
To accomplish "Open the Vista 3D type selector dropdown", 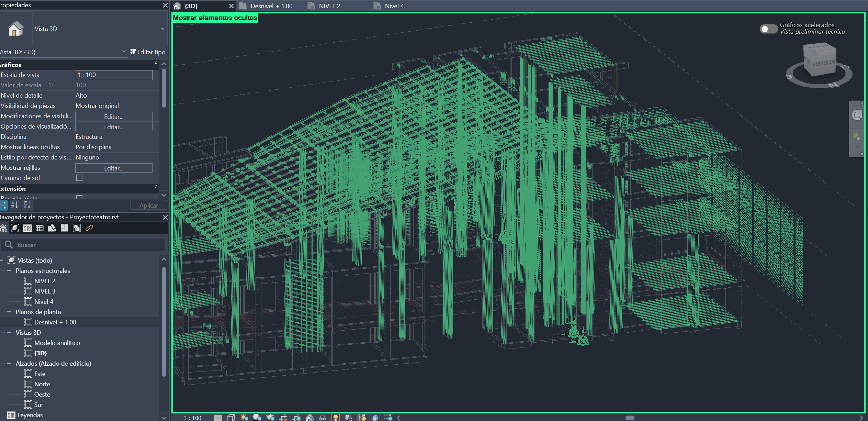I will click(162, 29).
